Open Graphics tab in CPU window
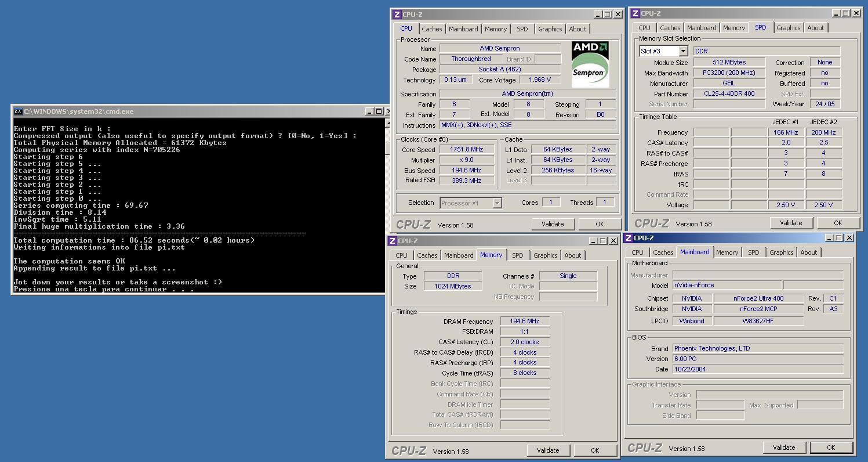The width and height of the screenshot is (868, 462). point(550,29)
